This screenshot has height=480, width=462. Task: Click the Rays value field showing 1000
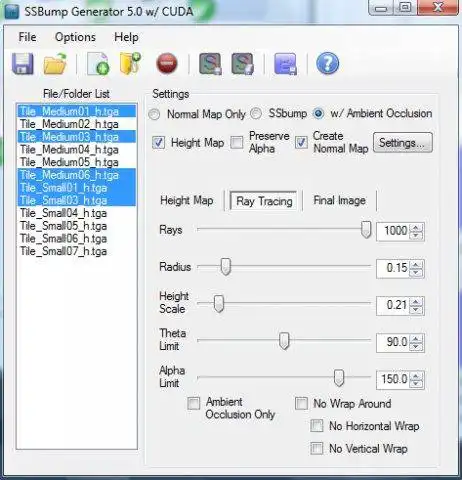coord(394,231)
